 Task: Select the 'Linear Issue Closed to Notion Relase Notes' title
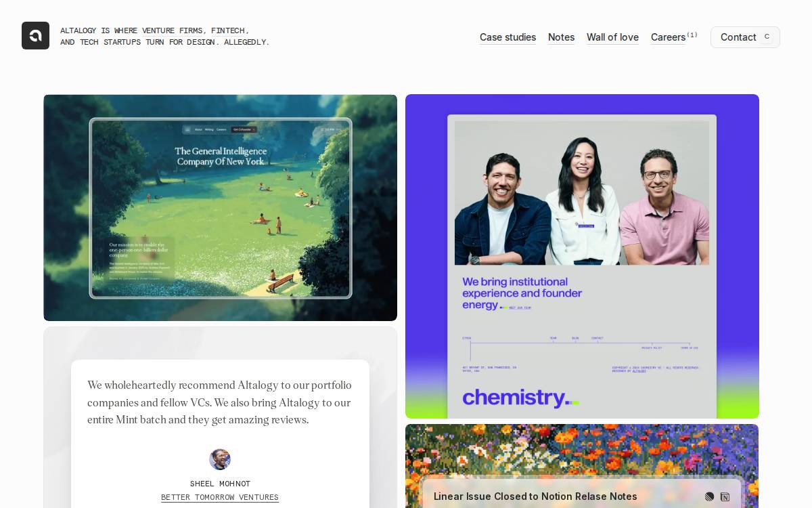click(535, 496)
